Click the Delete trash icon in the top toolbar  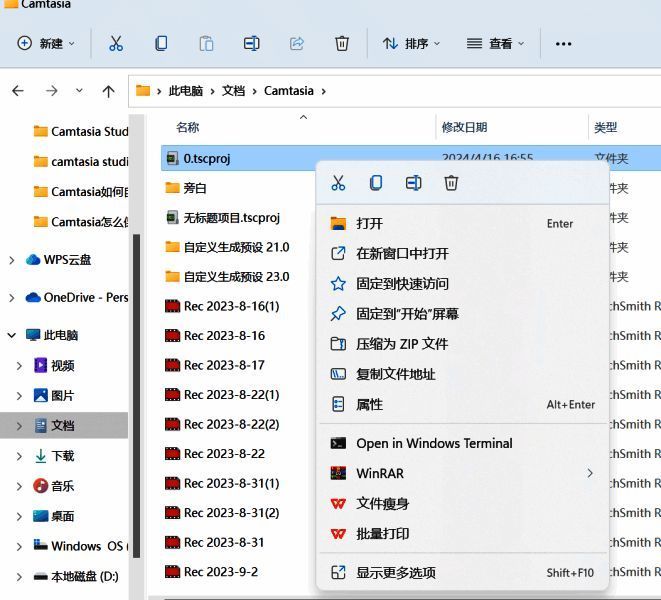point(341,43)
